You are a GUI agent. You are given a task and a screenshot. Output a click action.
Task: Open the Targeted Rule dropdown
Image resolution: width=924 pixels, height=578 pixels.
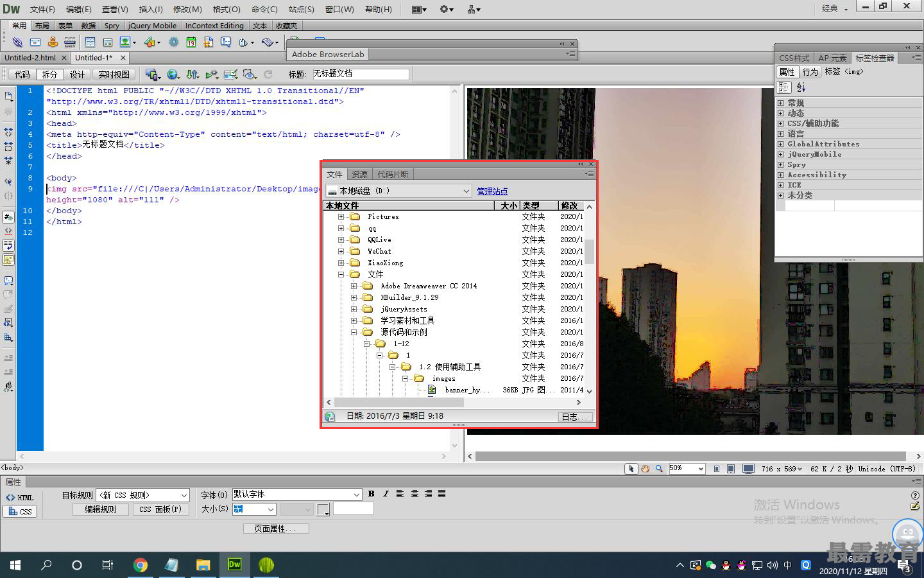coord(142,495)
